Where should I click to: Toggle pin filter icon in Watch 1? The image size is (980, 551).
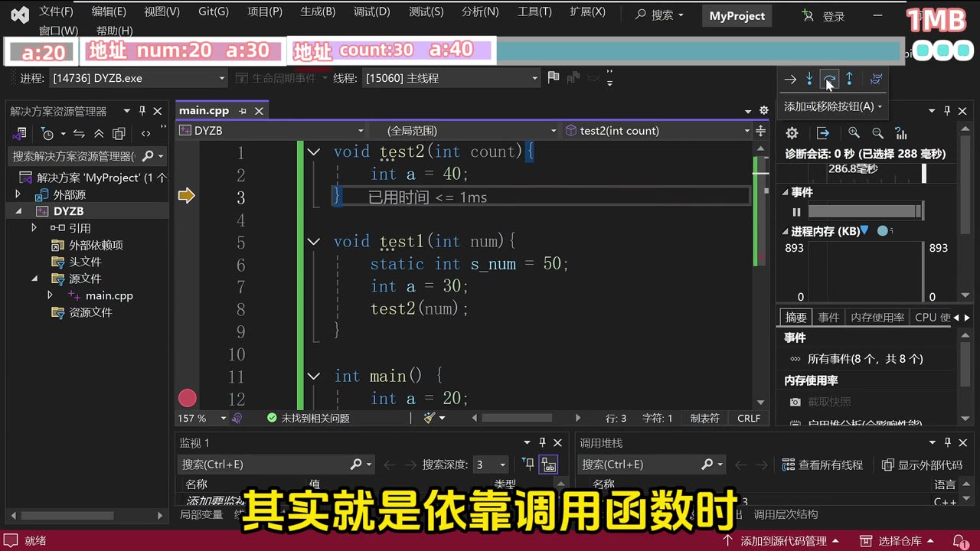528,465
